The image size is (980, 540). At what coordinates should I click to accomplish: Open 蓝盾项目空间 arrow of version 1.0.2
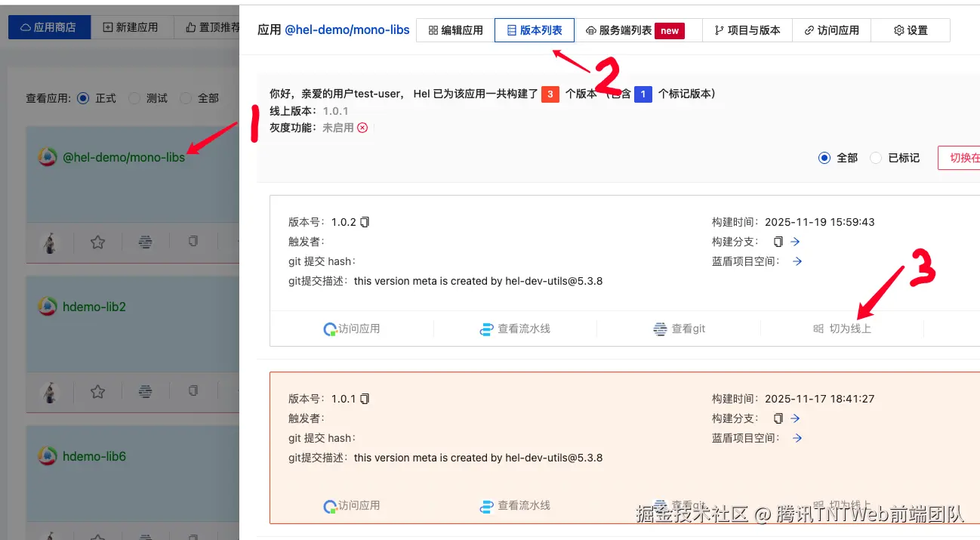[x=797, y=261]
